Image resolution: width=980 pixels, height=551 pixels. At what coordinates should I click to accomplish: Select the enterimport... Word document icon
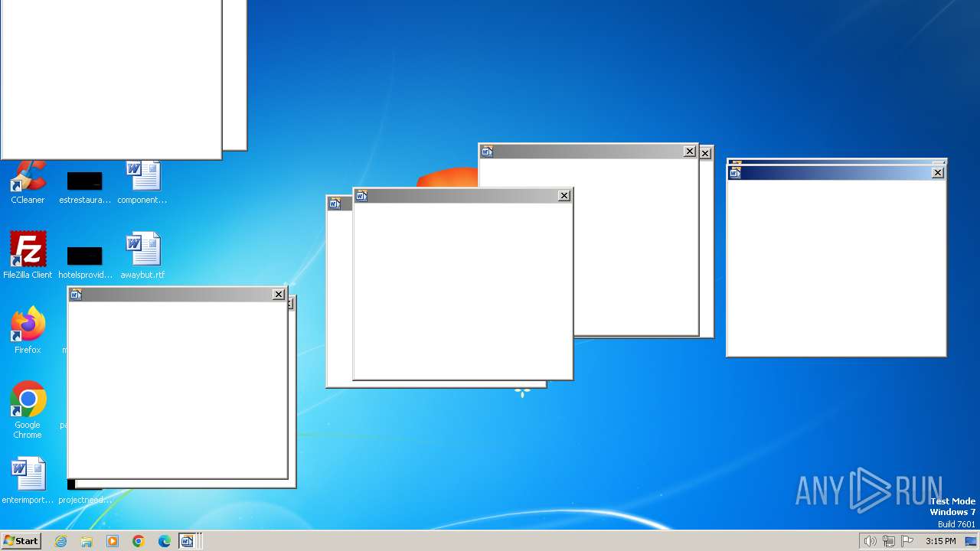[28, 481]
